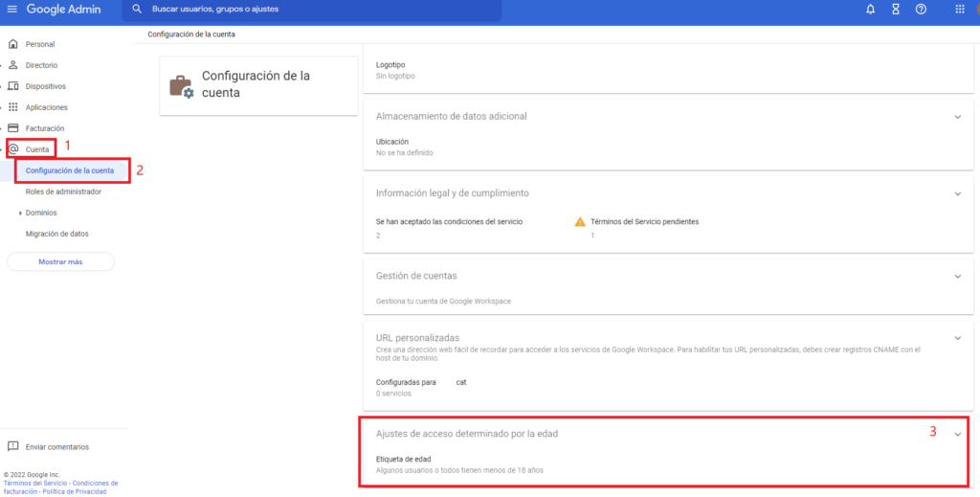Click Ubicación label
This screenshot has width=980, height=497.
click(x=391, y=142)
